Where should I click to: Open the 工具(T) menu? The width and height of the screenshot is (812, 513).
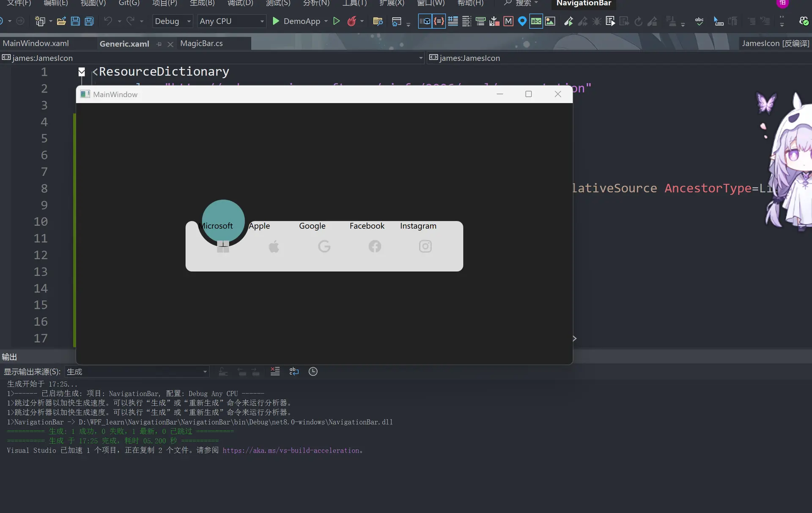click(x=354, y=3)
